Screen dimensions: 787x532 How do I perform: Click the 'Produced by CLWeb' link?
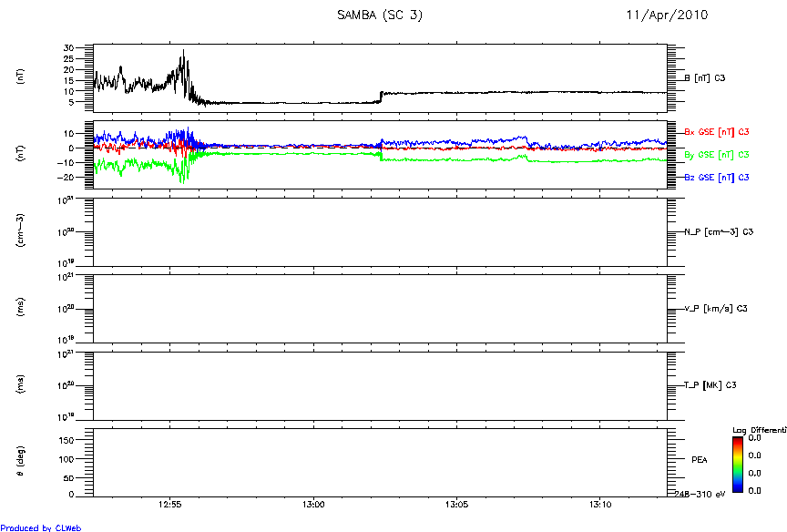coord(41,527)
